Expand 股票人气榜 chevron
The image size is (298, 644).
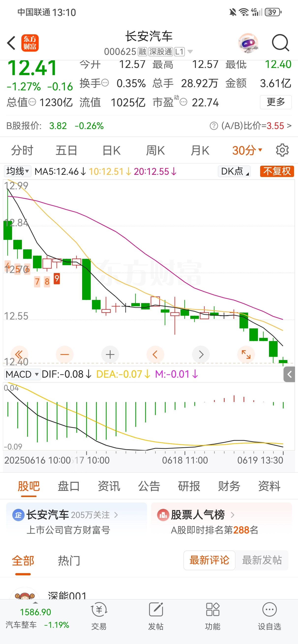point(233,515)
